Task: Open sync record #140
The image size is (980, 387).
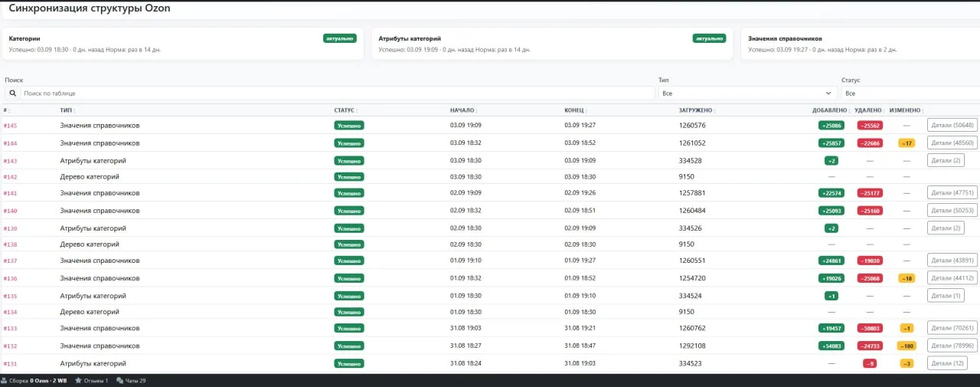Action: click(x=10, y=211)
